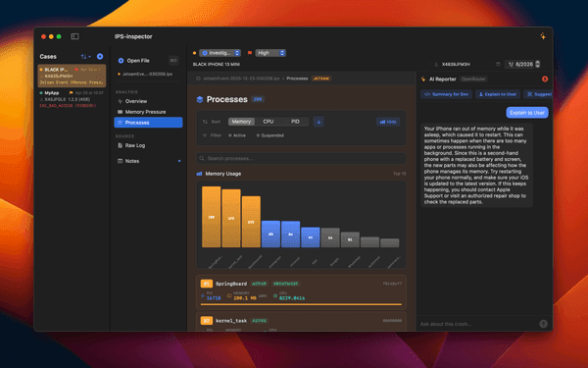
Task: Toggle the Suspended filter
Action: (270, 135)
